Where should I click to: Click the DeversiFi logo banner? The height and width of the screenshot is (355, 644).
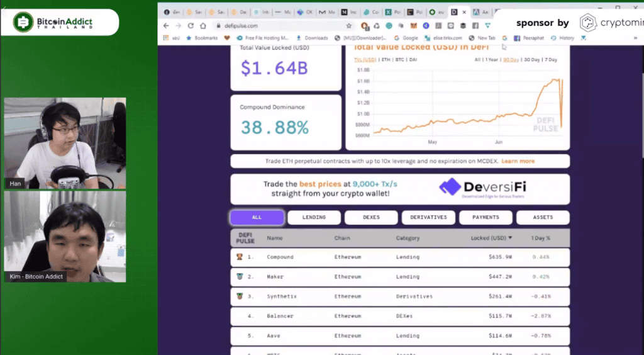[482, 189]
